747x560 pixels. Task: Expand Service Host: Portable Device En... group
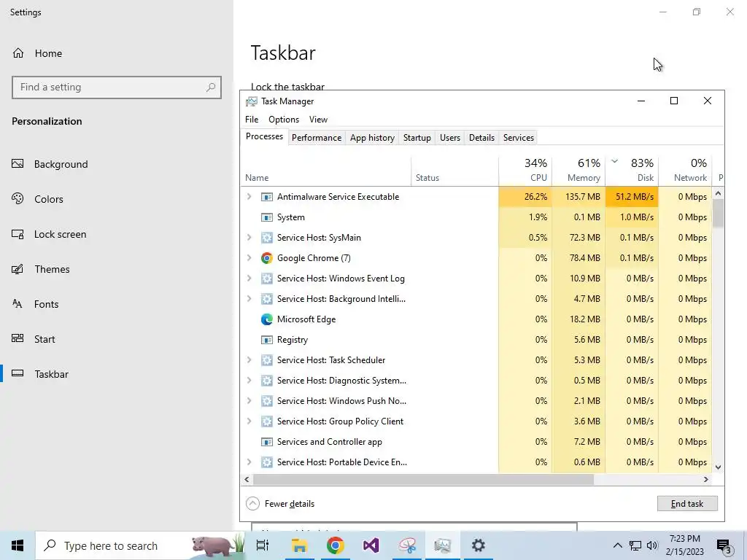tap(249, 462)
